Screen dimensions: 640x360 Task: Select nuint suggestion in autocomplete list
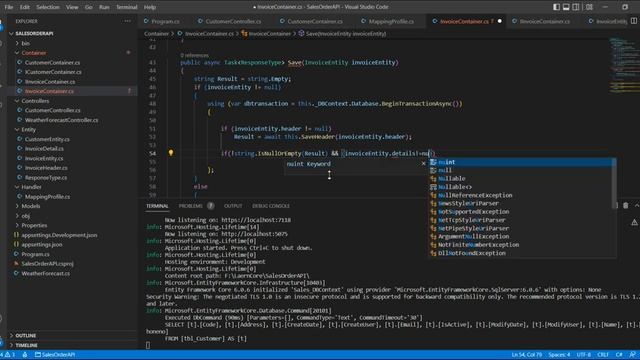[521, 162]
